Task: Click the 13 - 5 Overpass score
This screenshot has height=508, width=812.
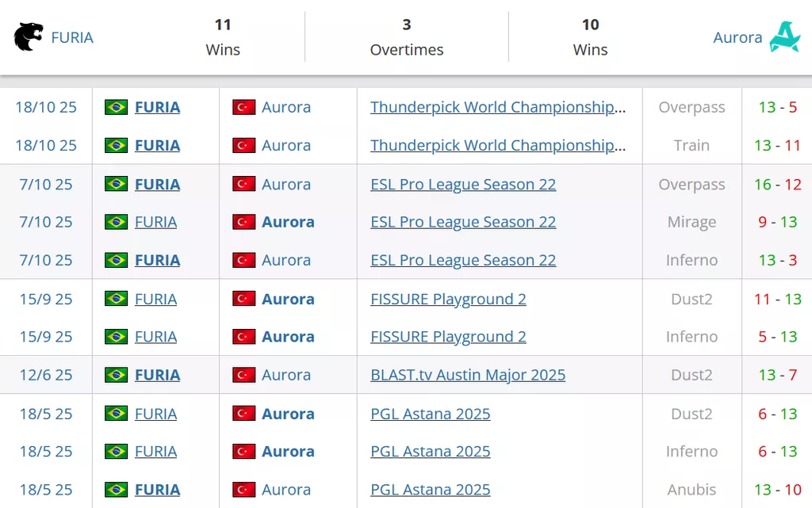Action: [x=777, y=107]
